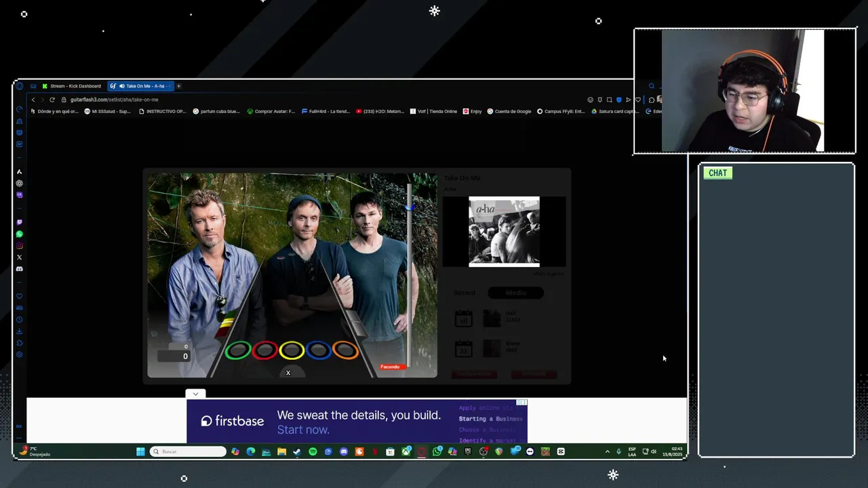This screenshot has height=488, width=868.
Task: Click the green fret button
Action: [x=238, y=350]
